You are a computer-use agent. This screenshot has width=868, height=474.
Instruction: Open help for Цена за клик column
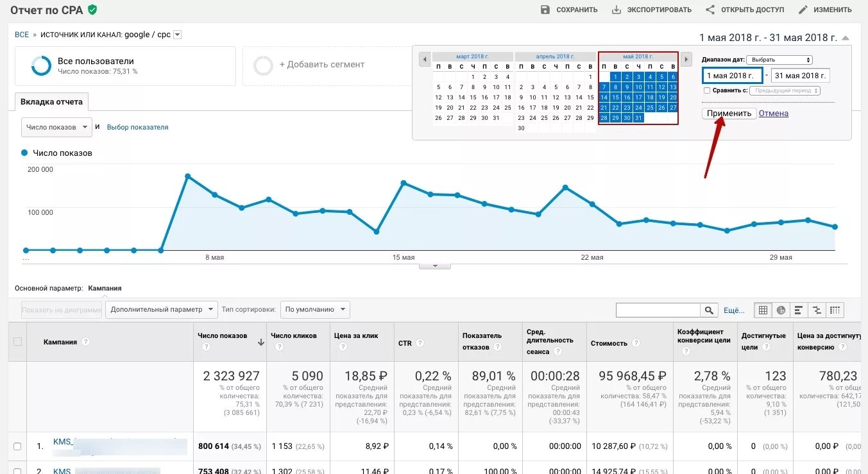click(x=343, y=347)
